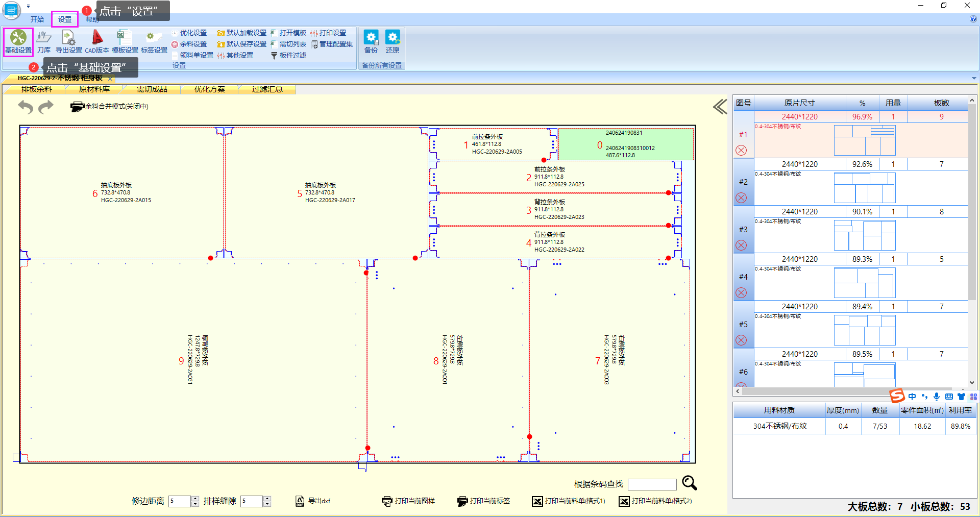Select the 过滤汇总 tab
This screenshot has height=517, width=980.
point(267,89)
